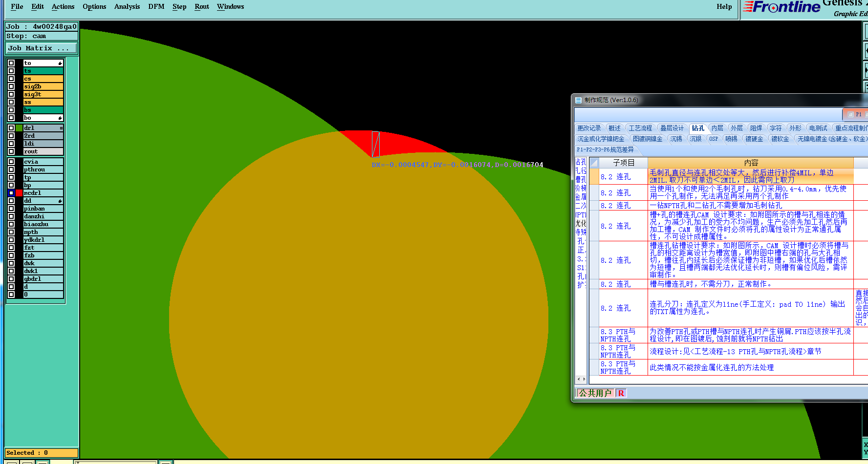
Task: Toggle display checkbox for layer 'cs'
Action: pos(11,79)
